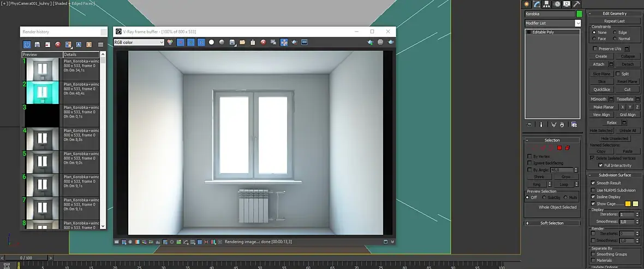
Task: Switch frame buffer to monochromatic mode gray circle
Action: click(222, 42)
